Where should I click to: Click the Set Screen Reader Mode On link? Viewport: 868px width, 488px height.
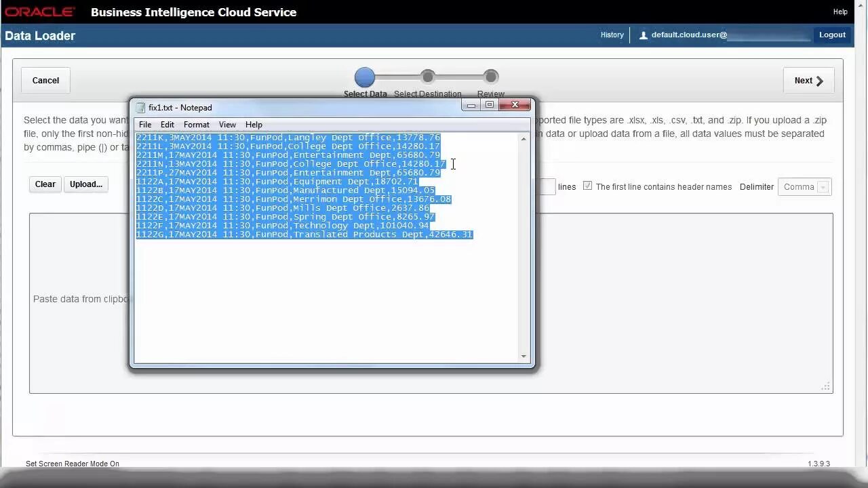(73, 464)
